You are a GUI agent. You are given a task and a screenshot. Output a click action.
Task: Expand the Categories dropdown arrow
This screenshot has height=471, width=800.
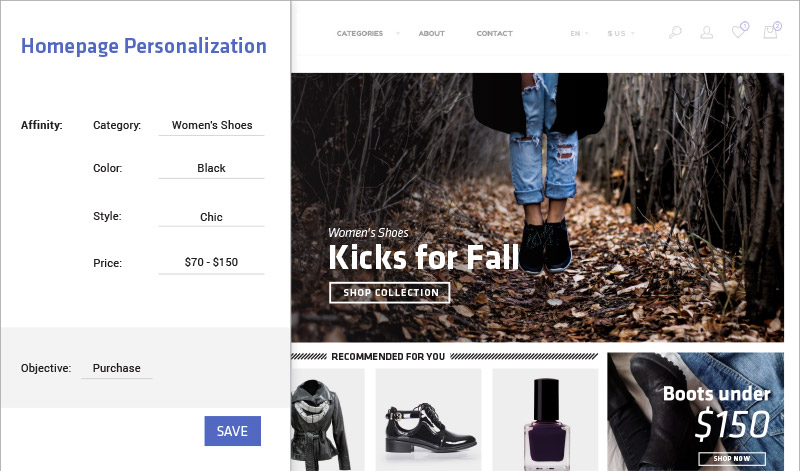point(398,34)
